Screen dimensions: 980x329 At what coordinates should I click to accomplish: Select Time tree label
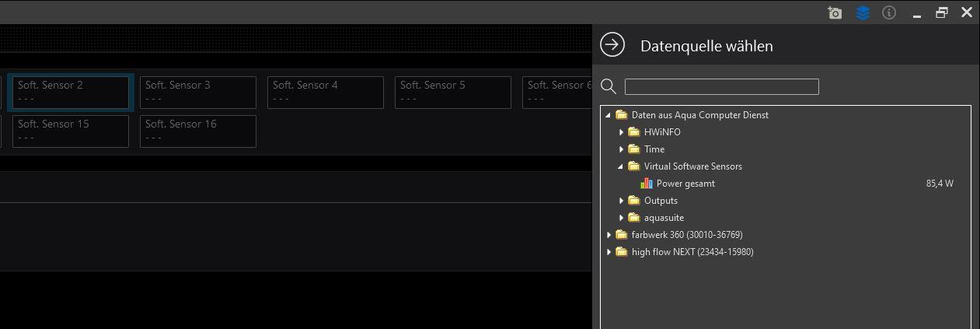coord(654,149)
